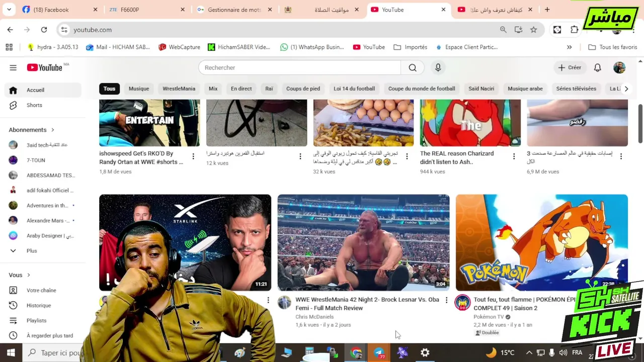Switch to the مواقيت الصلاة tab
The image size is (644, 362).
(x=322, y=10)
